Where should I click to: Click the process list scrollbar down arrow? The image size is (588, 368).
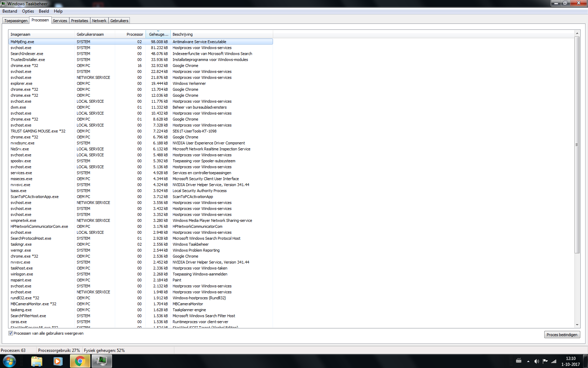[577, 325]
